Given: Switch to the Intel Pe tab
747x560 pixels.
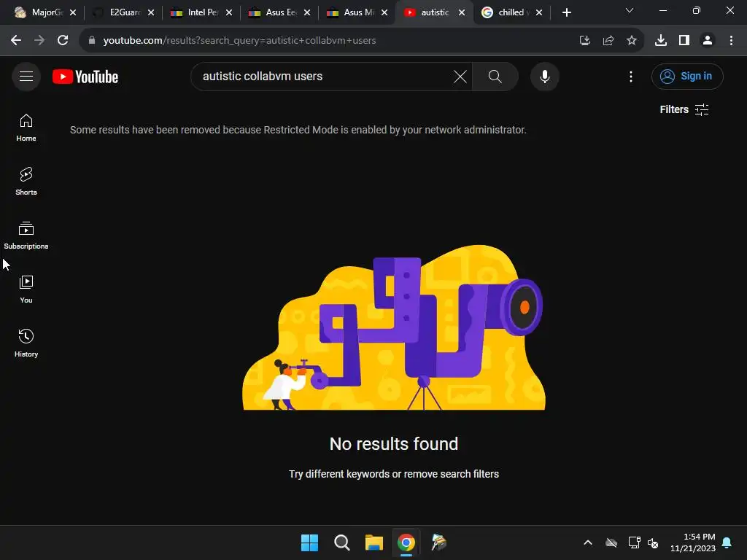Looking at the screenshot, I should [x=198, y=12].
